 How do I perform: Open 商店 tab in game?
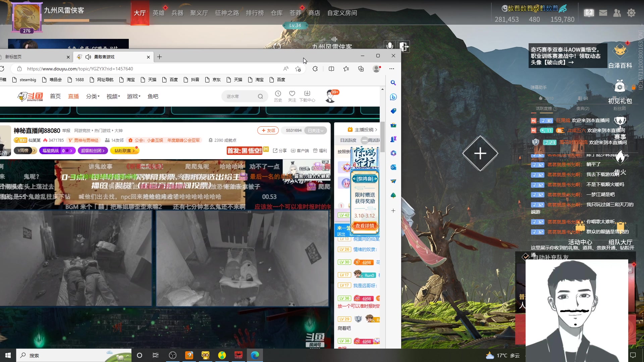pos(314,13)
